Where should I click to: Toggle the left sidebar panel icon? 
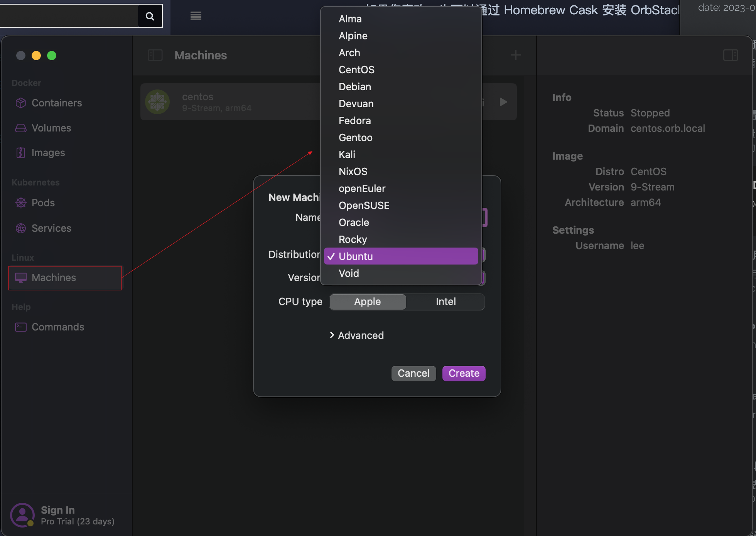pyautogui.click(x=155, y=55)
